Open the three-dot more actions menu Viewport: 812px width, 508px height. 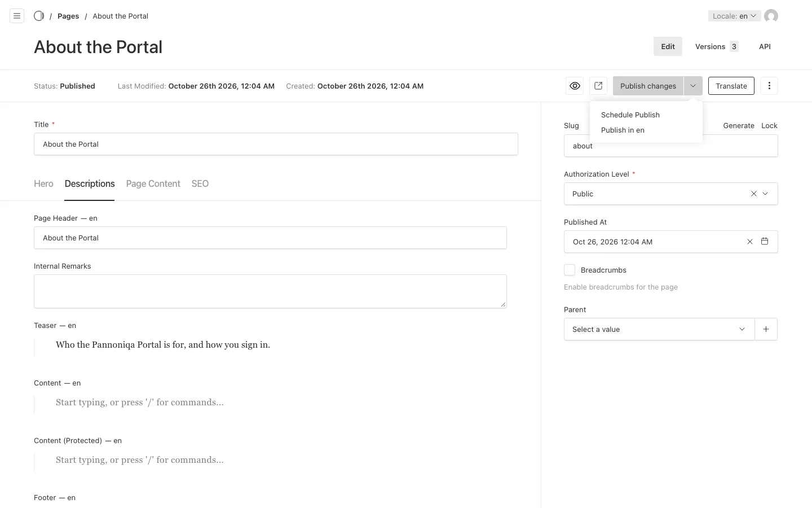tap(769, 86)
